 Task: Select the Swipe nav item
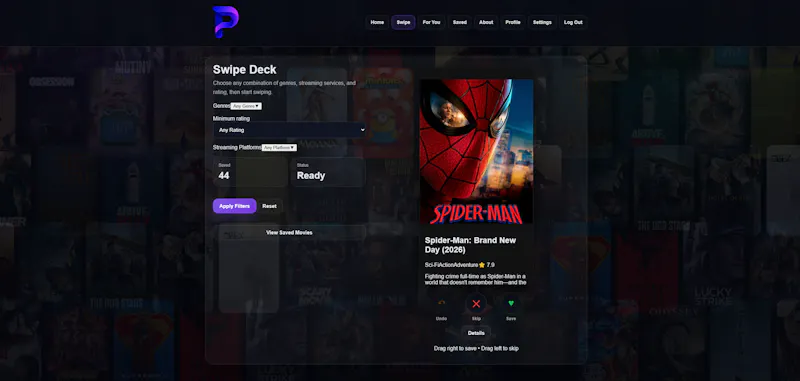pyautogui.click(x=403, y=22)
